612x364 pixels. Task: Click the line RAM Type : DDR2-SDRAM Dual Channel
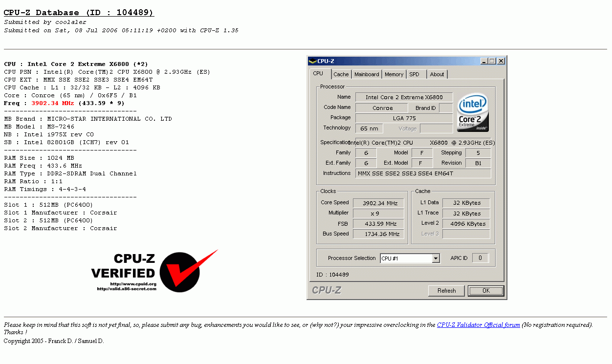coord(70,173)
